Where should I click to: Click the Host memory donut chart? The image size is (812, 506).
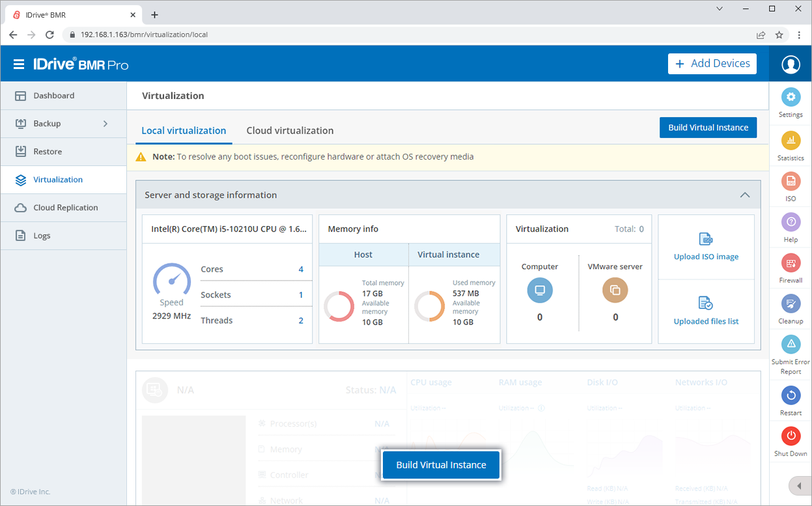point(339,306)
